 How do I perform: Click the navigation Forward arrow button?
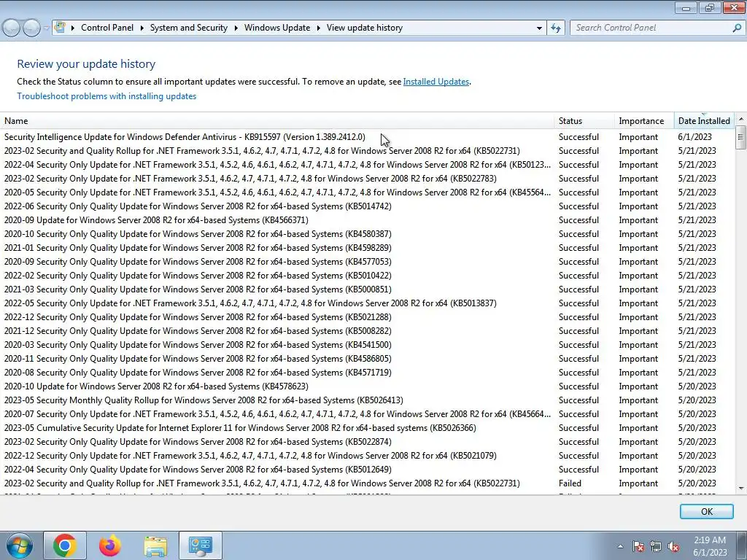coord(31,28)
